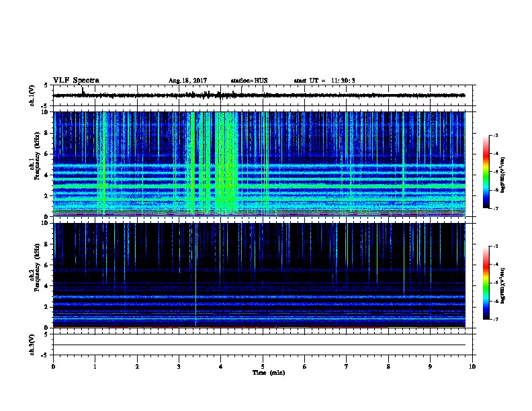Click the "start UT = 11:30:3" header text
Screen dimensions: 532x411
(324, 81)
